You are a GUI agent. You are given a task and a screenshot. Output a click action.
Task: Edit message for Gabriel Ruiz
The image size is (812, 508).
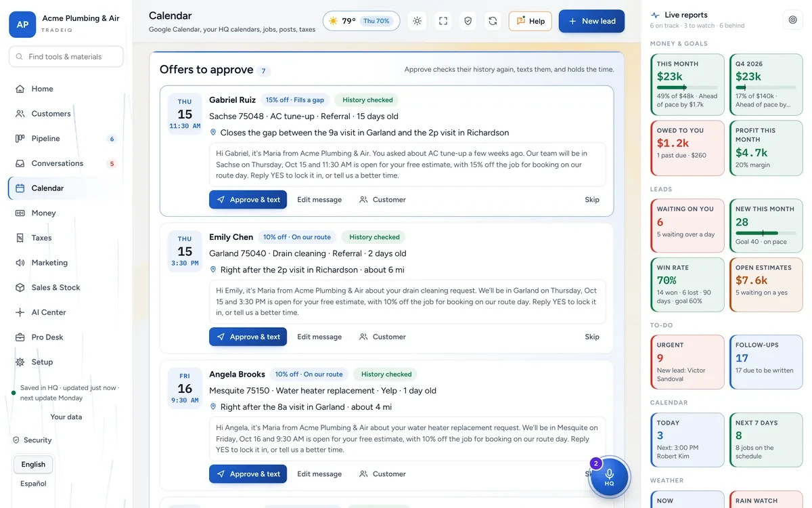[x=319, y=200]
